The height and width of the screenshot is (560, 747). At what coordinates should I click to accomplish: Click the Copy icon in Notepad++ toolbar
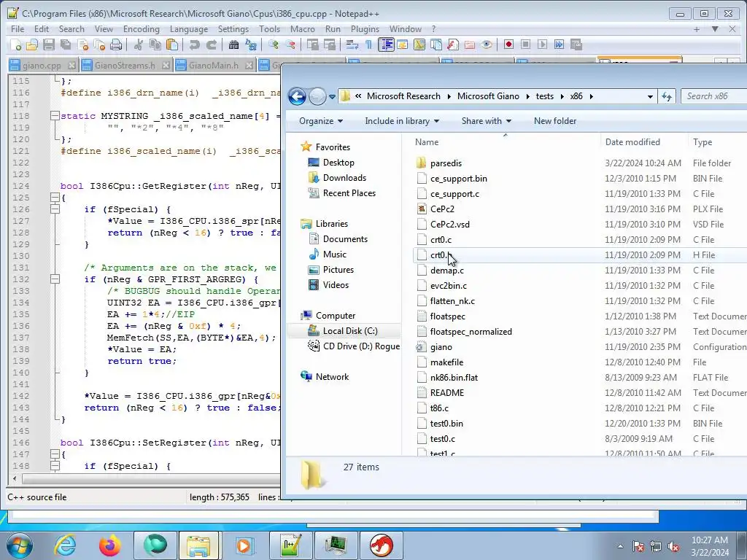[x=155, y=44]
